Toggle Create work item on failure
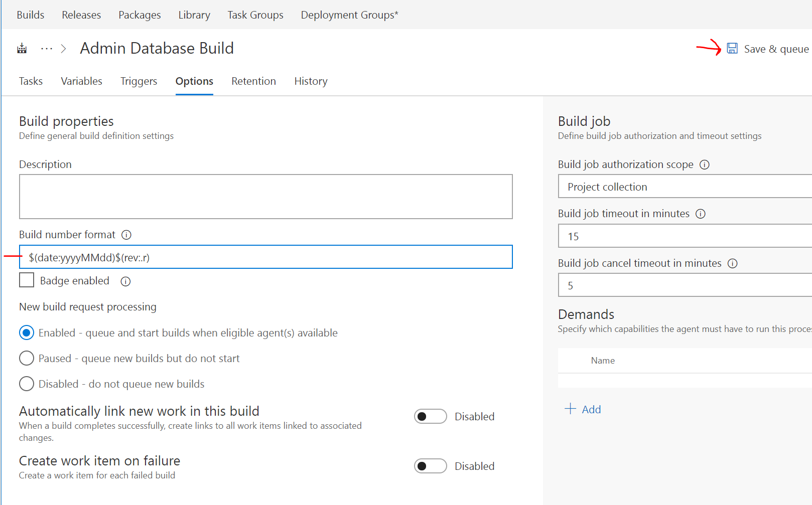The width and height of the screenshot is (812, 505). [x=430, y=466]
